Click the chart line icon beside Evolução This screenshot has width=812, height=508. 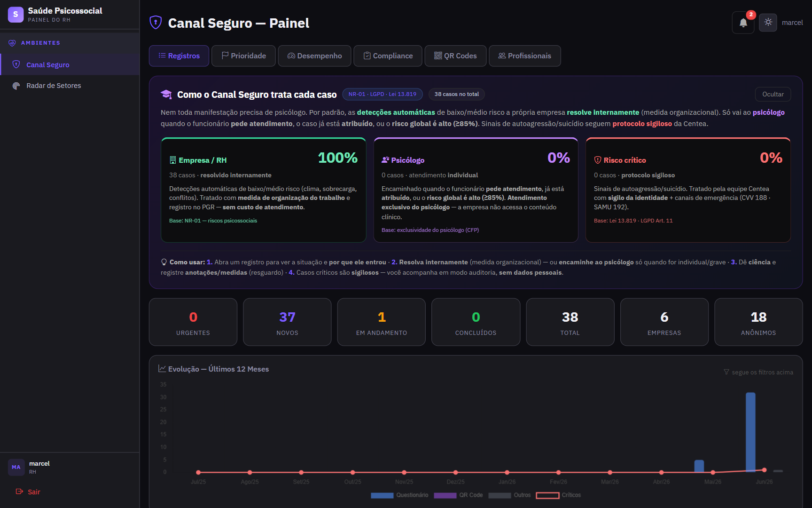click(162, 369)
